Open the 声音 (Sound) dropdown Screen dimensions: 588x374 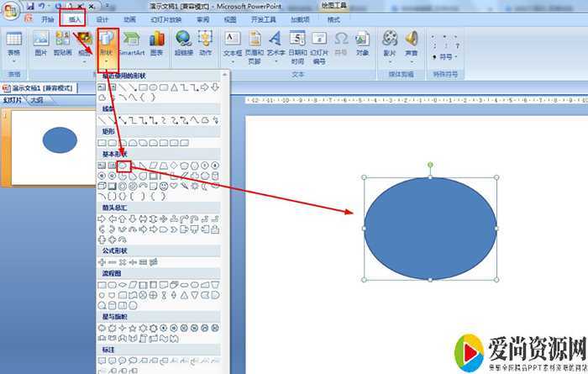click(412, 46)
